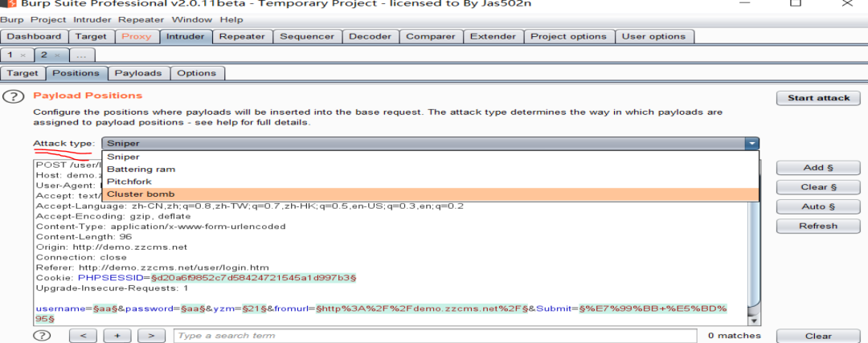Maximize the Burp Suite window

click(796, 2)
